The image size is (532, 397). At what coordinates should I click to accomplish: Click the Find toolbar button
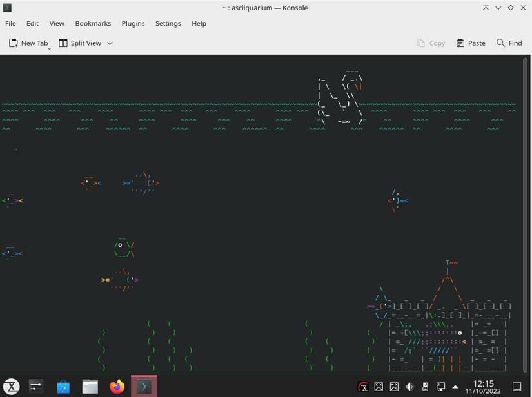coord(509,43)
